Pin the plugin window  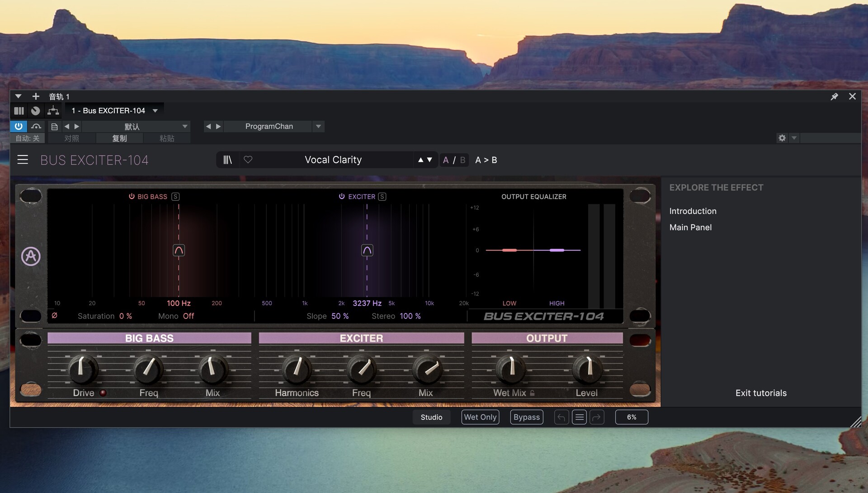(835, 96)
